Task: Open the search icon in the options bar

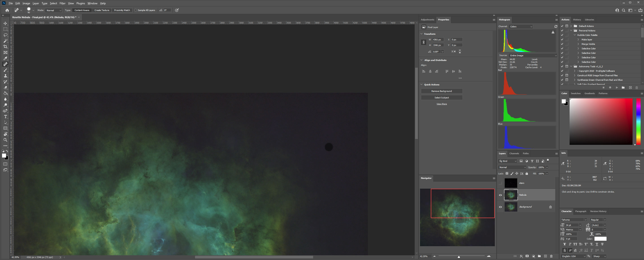Action: (x=624, y=10)
